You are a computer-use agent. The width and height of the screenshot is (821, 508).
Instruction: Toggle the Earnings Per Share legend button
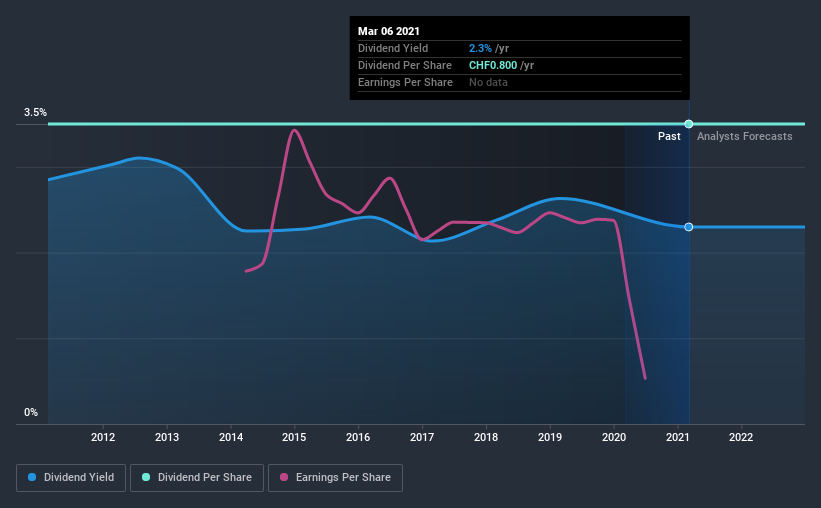pyautogui.click(x=335, y=478)
